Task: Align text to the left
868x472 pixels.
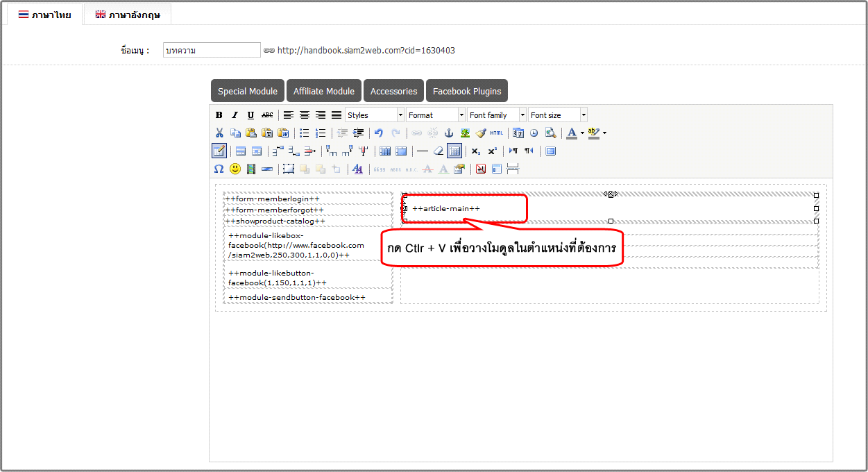Action: coord(289,115)
